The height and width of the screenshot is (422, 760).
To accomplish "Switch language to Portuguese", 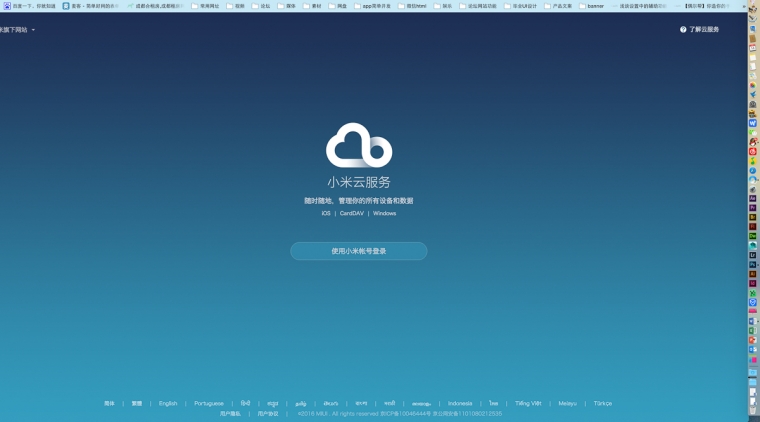I will (x=209, y=403).
